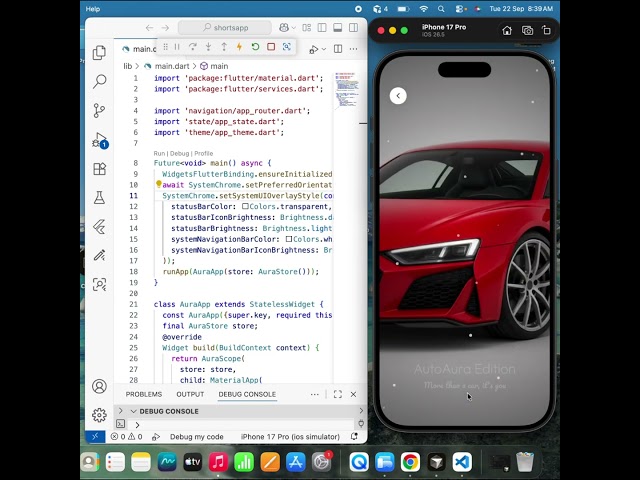Click the Profile code lens link
This screenshot has width=640, height=480.
coord(204,153)
